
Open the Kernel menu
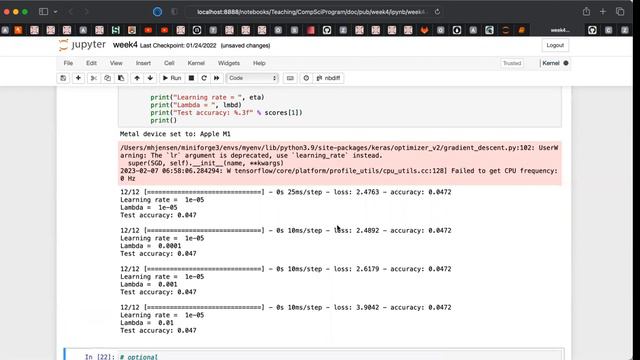point(196,63)
